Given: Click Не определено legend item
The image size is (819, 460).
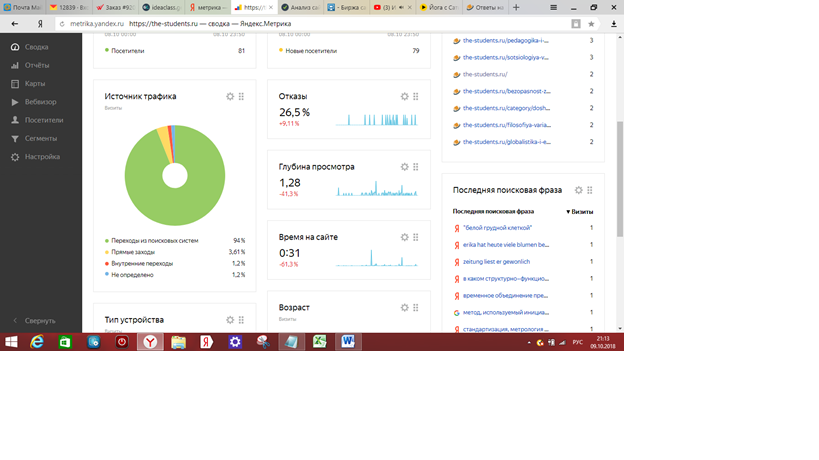Looking at the screenshot, I should (x=132, y=275).
